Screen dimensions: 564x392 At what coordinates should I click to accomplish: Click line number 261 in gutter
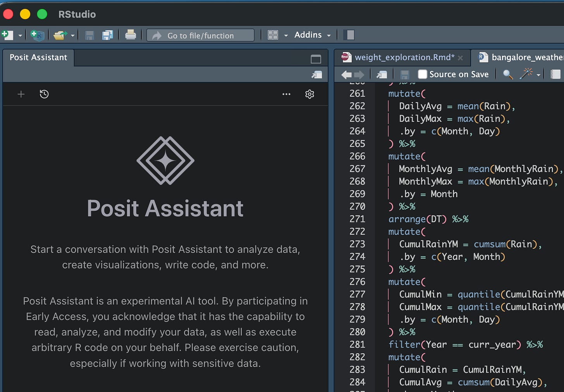pos(357,94)
